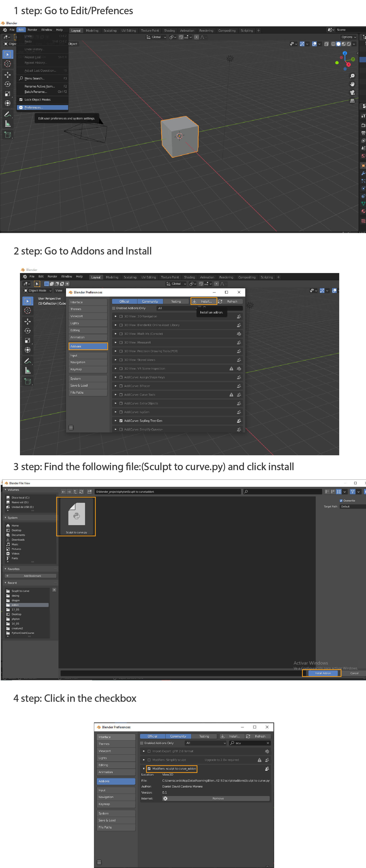The height and width of the screenshot is (868, 366).
Task: Pick the 3D Cursor tool in step 1 toolbar
Action: tap(8, 64)
